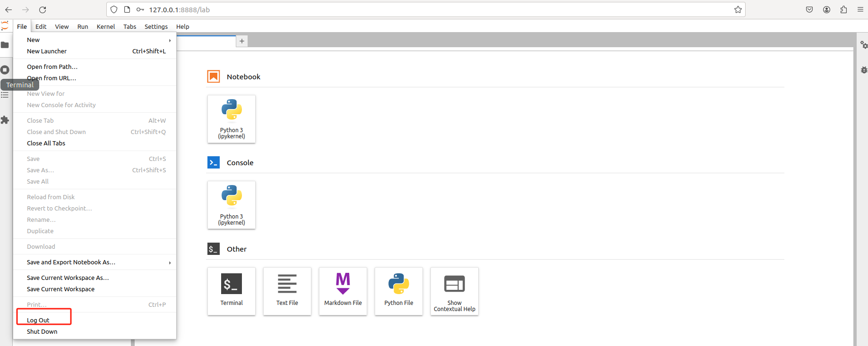The image size is (868, 346).
Task: Select Save Current Workspace As
Action: pos(95,278)
